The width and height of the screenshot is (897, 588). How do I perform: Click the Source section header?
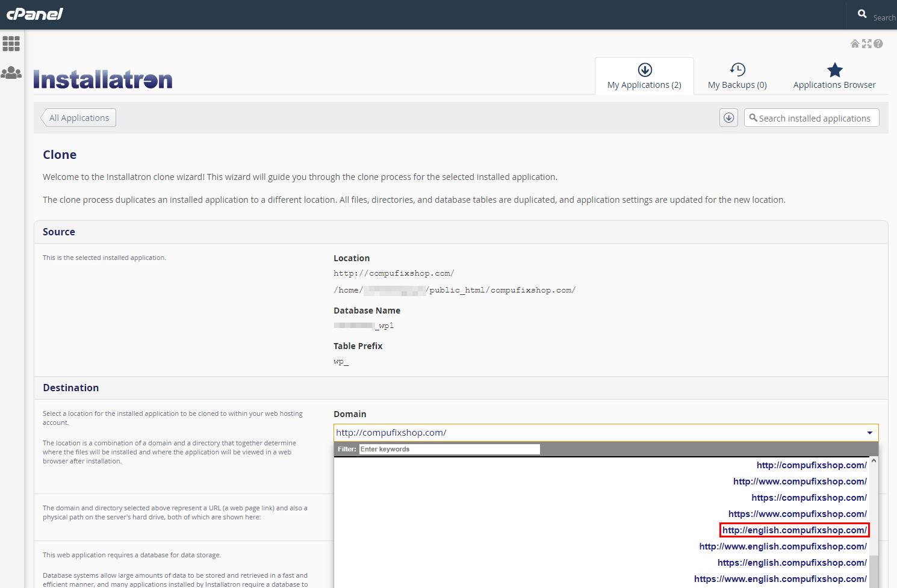pyautogui.click(x=461, y=232)
